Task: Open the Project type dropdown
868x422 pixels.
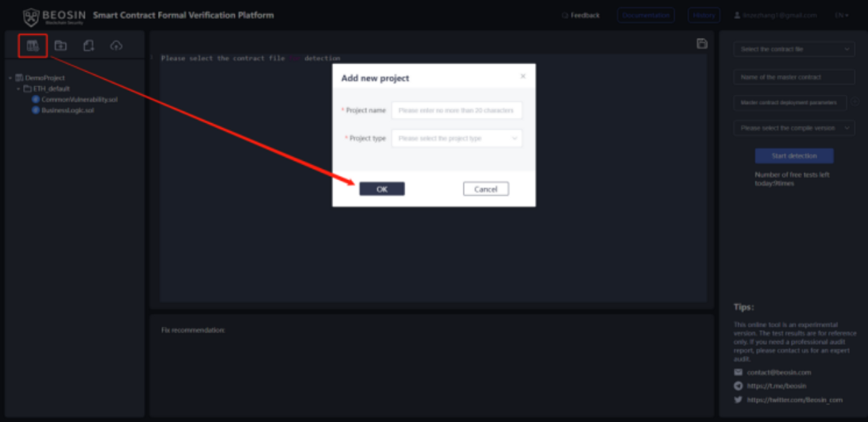Action: click(x=456, y=138)
